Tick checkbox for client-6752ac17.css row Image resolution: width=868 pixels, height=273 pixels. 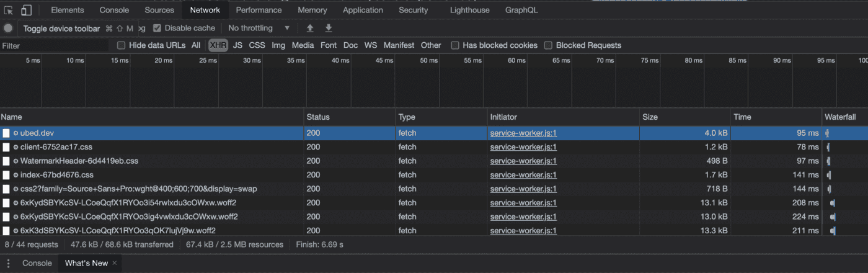(x=6, y=147)
